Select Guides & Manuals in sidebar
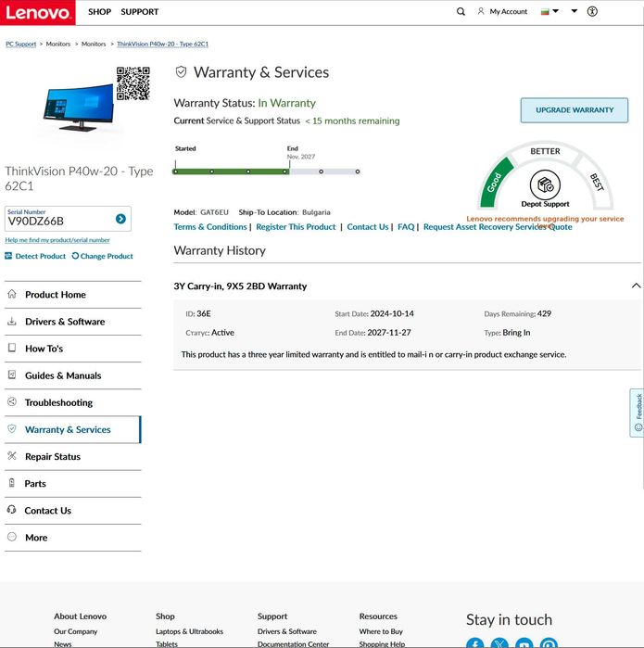Viewport: 644px width, 648px height. [x=72, y=375]
